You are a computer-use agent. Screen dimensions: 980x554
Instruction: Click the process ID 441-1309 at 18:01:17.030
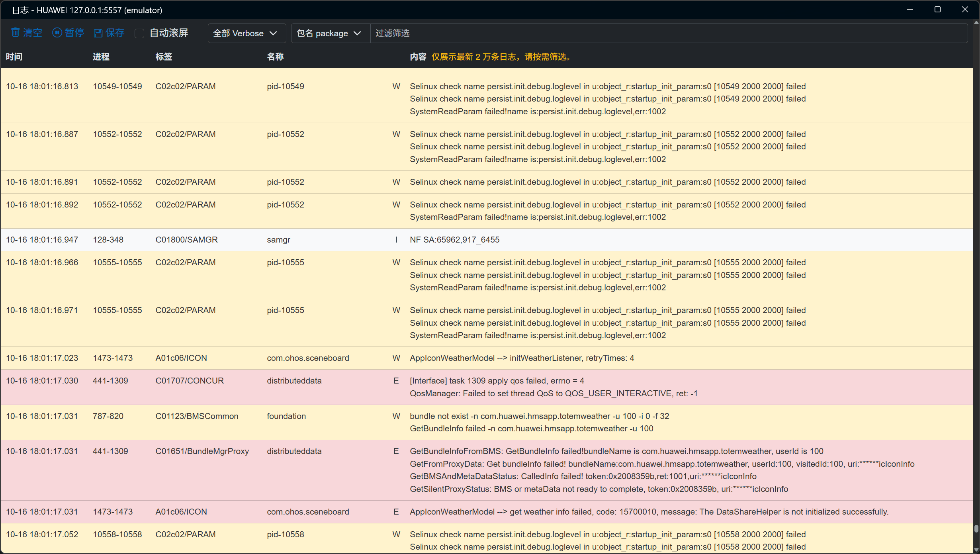click(x=110, y=381)
